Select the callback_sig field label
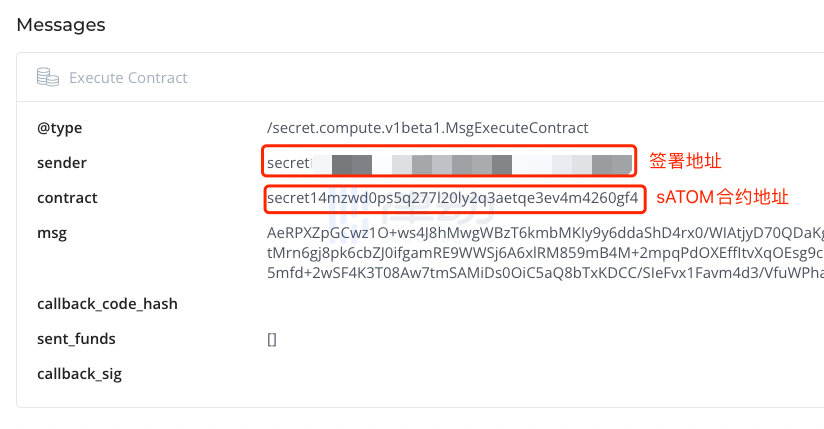Viewport: 824px width, 429px height. pos(79,374)
